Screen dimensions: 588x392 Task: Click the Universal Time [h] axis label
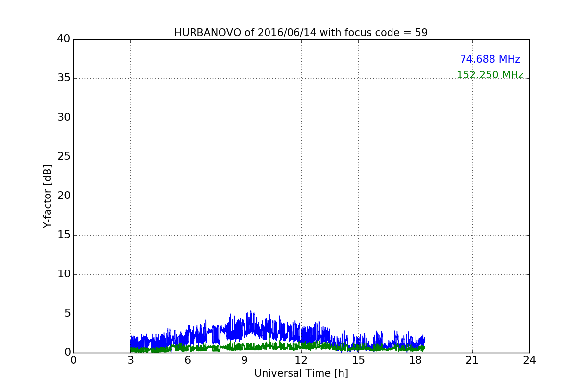(301, 373)
